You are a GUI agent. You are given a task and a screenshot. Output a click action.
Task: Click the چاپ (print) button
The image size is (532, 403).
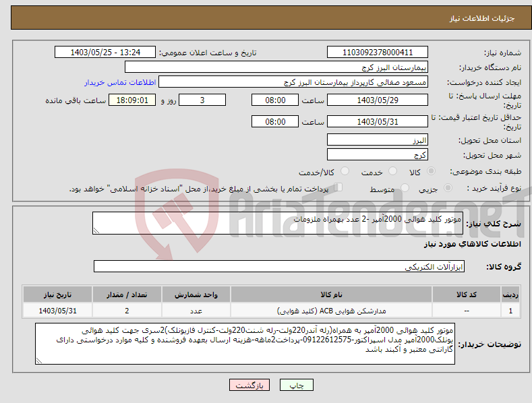(x=296, y=385)
